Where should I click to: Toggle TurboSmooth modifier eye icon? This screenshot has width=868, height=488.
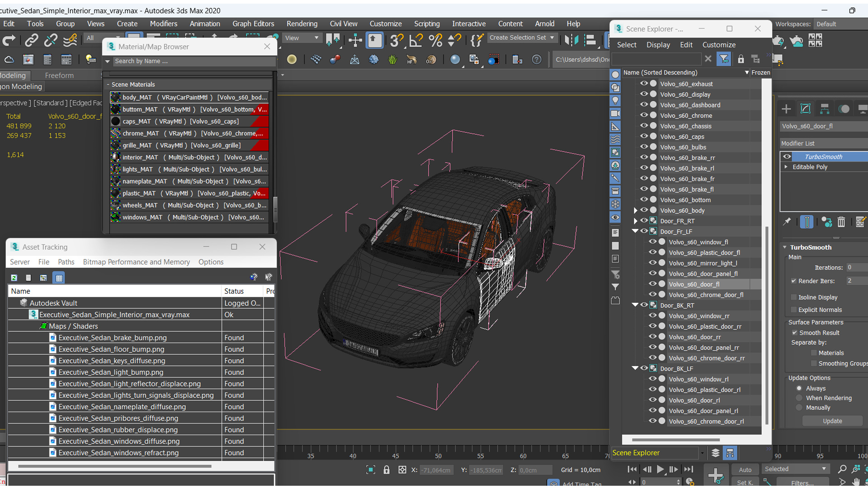787,156
